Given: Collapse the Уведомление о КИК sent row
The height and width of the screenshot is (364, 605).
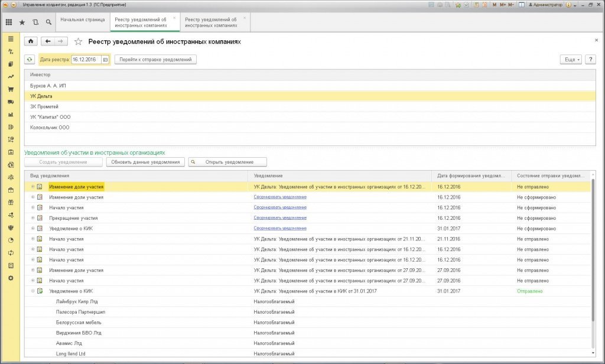Looking at the screenshot, I should point(33,291).
